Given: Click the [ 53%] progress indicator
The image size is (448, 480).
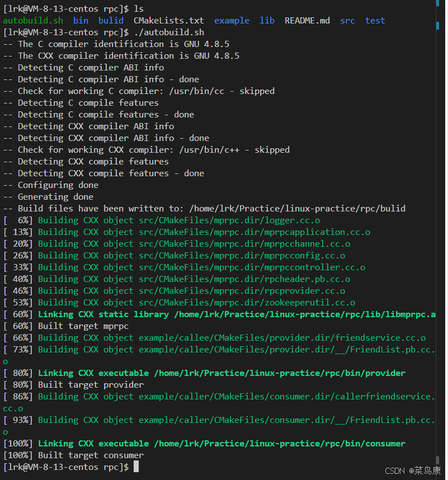Looking at the screenshot, I should (18, 303).
